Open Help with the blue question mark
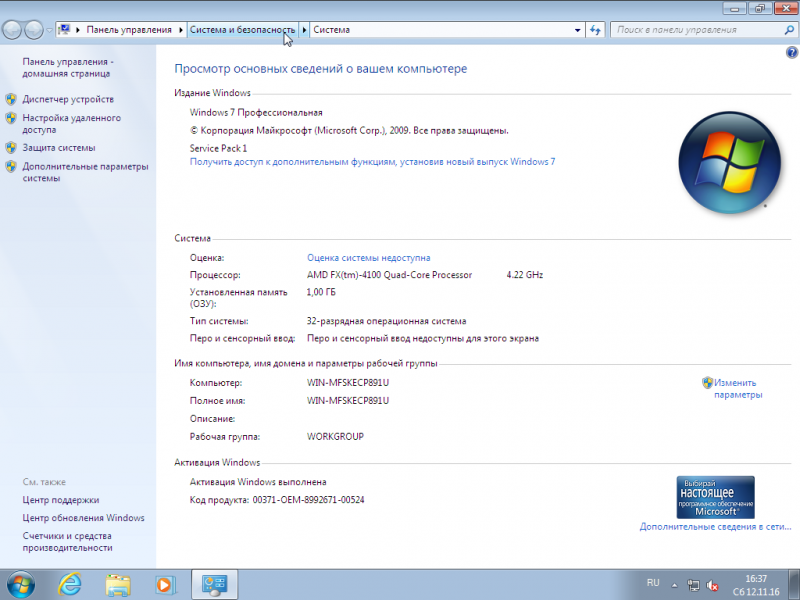The image size is (800, 600). click(792, 52)
